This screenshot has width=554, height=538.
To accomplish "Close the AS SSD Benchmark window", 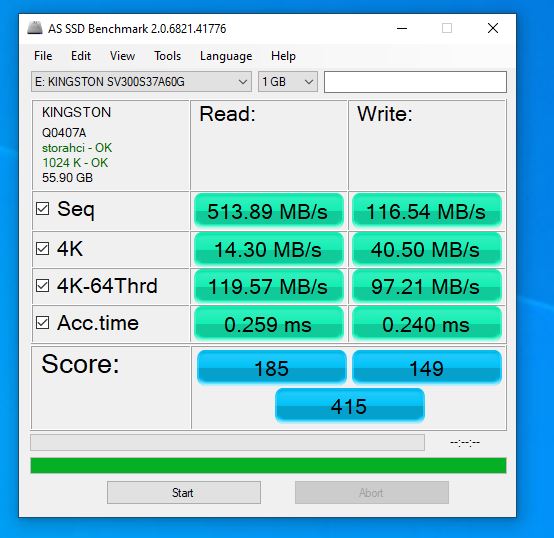I will [493, 28].
